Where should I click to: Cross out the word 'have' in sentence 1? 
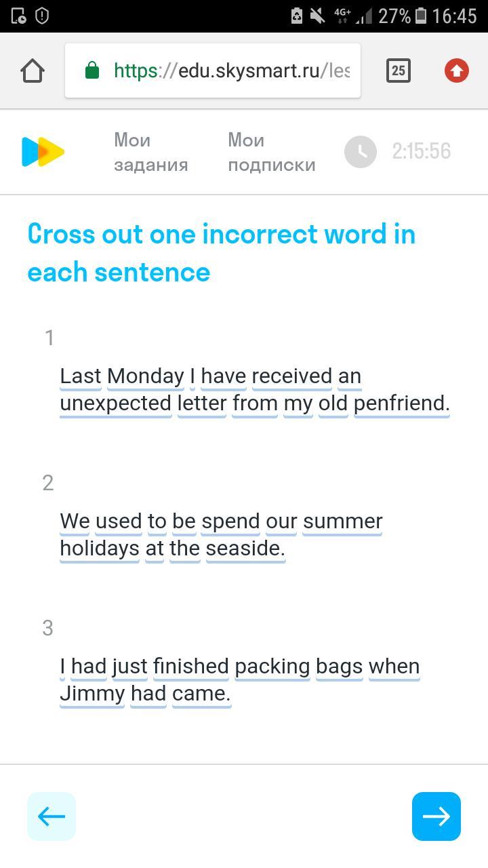pyautogui.click(x=224, y=376)
